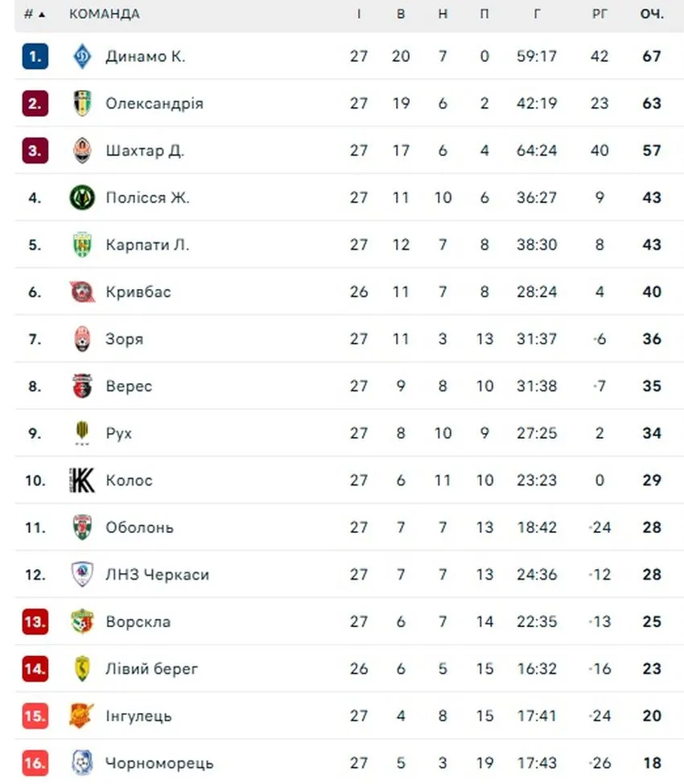Viewport: 684px width, 784px height.
Task: Click the Чорноморець team badge
Action: pyautogui.click(x=82, y=762)
